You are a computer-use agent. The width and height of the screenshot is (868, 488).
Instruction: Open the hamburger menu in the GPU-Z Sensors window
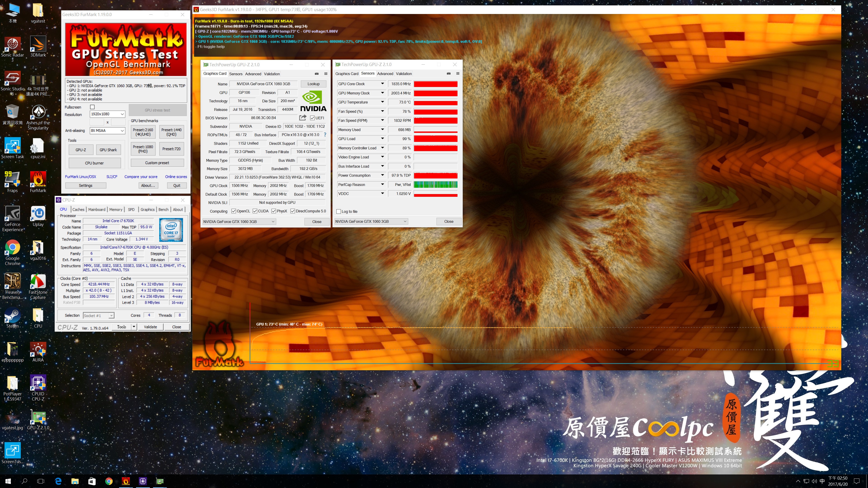[458, 73]
